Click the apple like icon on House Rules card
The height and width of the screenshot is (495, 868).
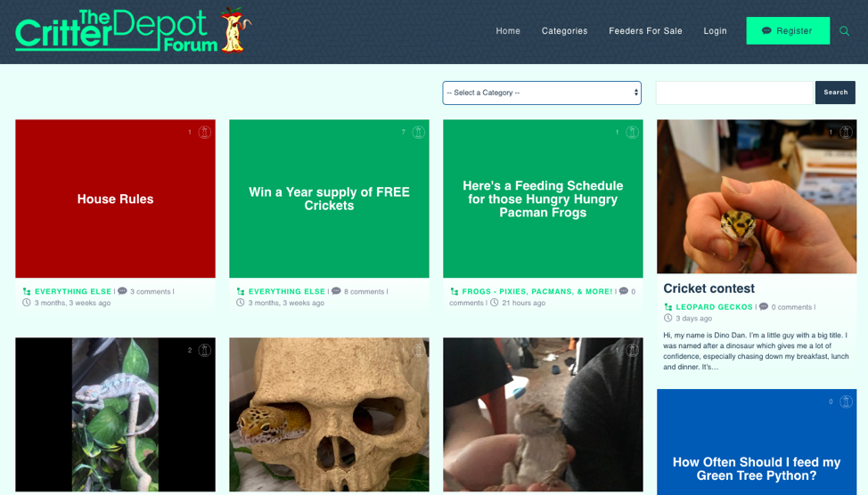pyautogui.click(x=205, y=132)
